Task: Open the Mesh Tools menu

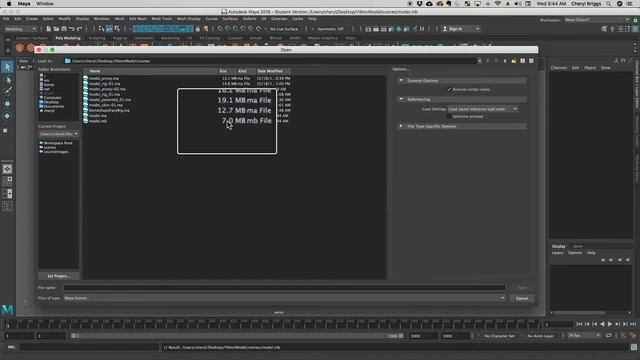Action: [x=162, y=19]
